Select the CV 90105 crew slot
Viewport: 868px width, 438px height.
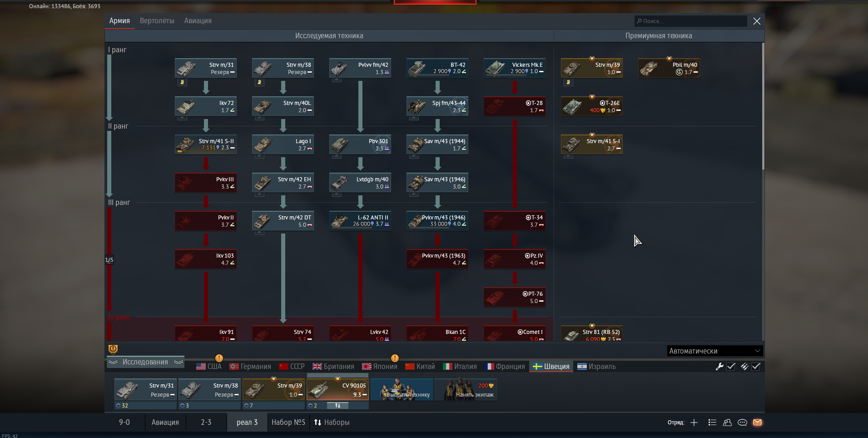(337, 389)
